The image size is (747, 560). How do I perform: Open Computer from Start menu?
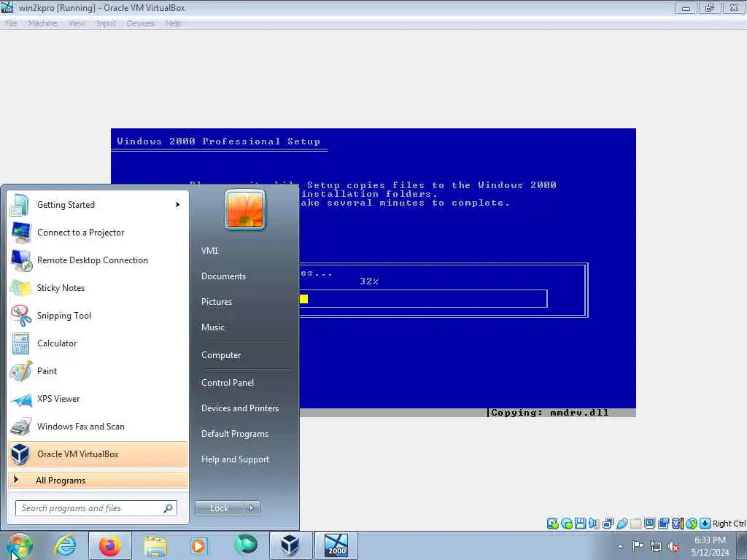(221, 355)
